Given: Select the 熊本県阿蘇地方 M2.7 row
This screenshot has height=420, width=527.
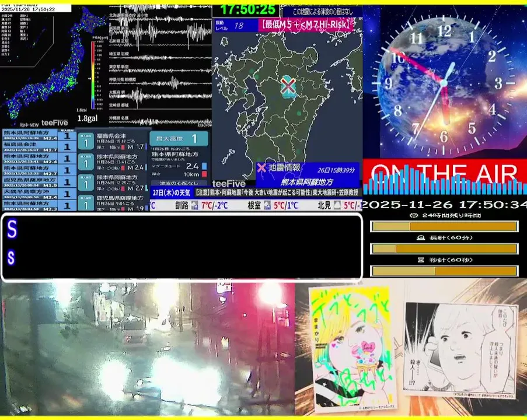Looking at the screenshot, I should (x=39, y=170).
